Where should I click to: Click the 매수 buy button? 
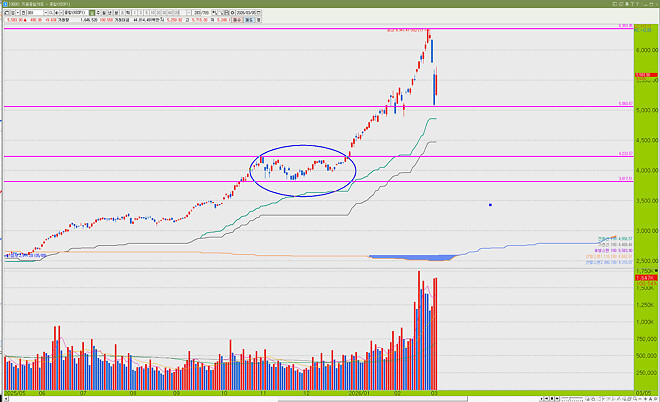tap(237, 20)
